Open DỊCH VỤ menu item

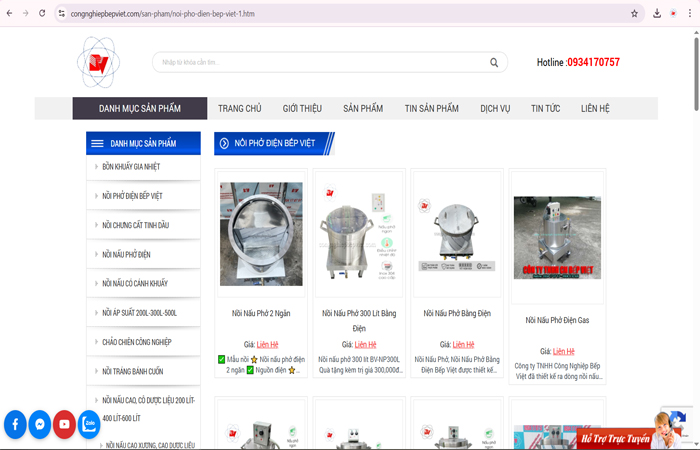(495, 108)
